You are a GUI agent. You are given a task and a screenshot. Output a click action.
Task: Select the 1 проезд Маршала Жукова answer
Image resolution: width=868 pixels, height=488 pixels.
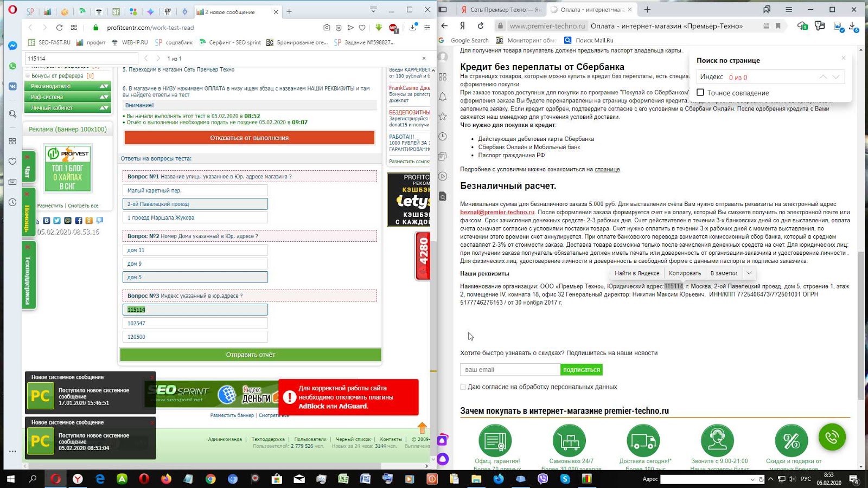(195, 217)
